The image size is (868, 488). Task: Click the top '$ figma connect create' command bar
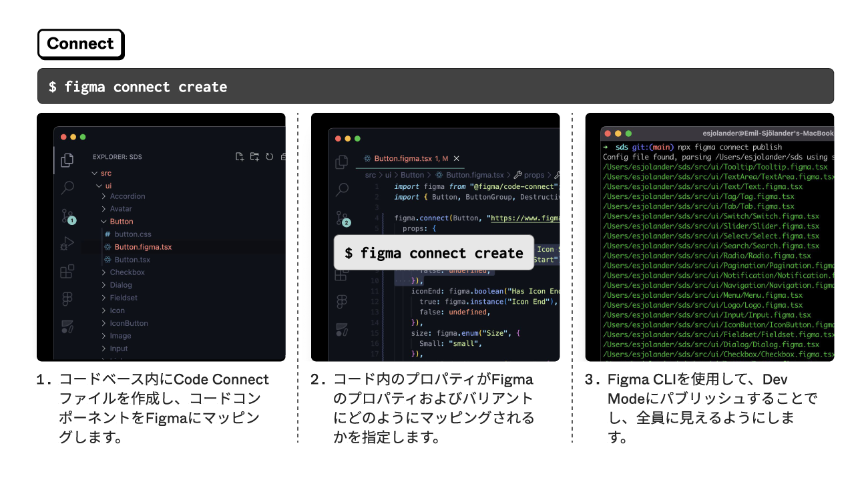pos(435,86)
